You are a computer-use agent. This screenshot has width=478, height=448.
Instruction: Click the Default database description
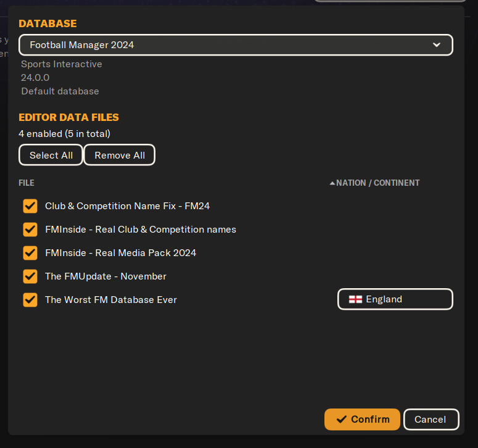(x=60, y=91)
